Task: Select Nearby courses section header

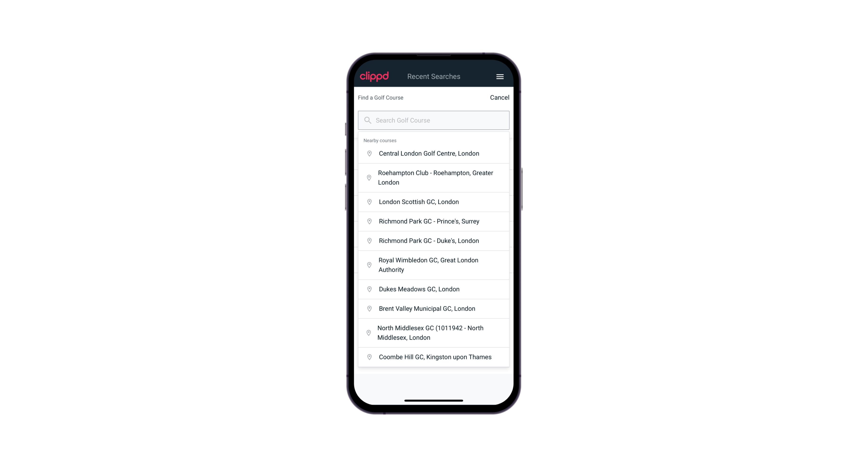Action: [380, 140]
